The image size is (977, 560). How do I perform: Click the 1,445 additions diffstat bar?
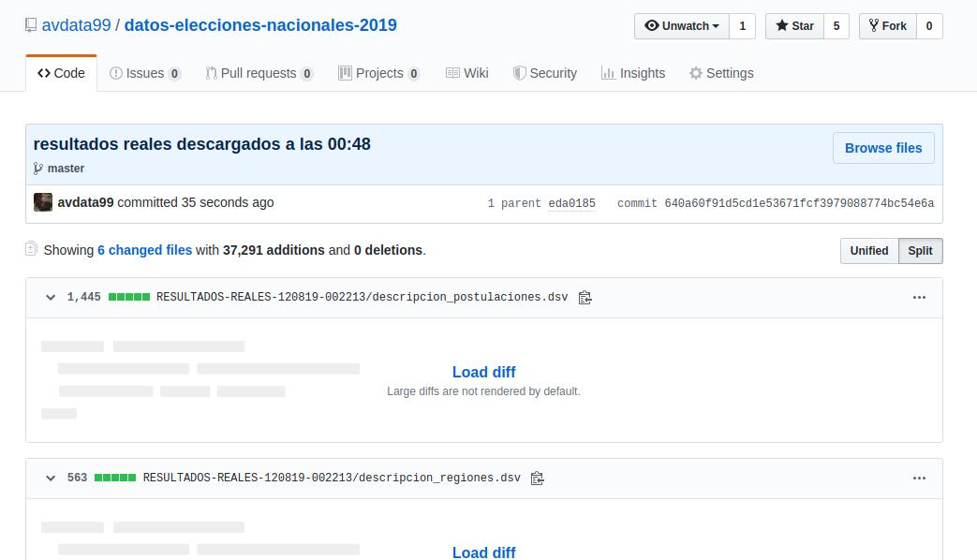[x=129, y=297]
